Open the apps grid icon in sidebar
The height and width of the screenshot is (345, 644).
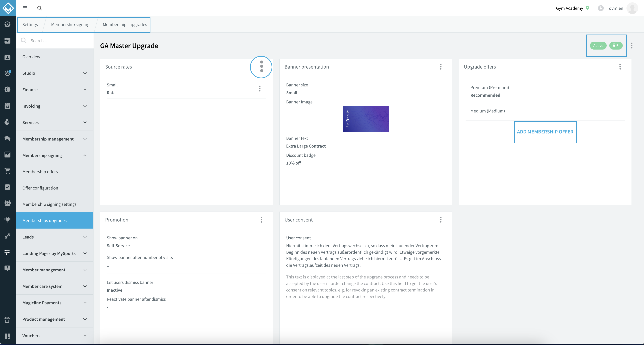coord(8,336)
